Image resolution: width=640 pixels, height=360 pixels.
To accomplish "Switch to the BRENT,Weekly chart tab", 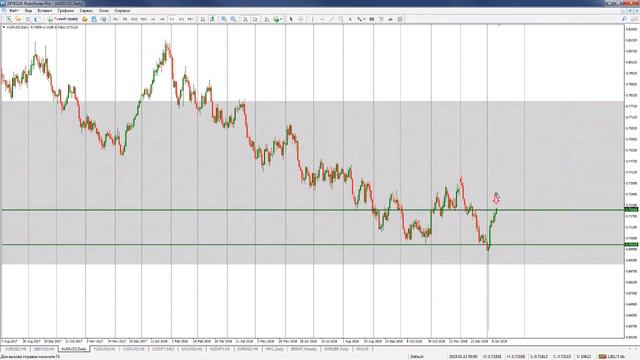I will point(303,349).
